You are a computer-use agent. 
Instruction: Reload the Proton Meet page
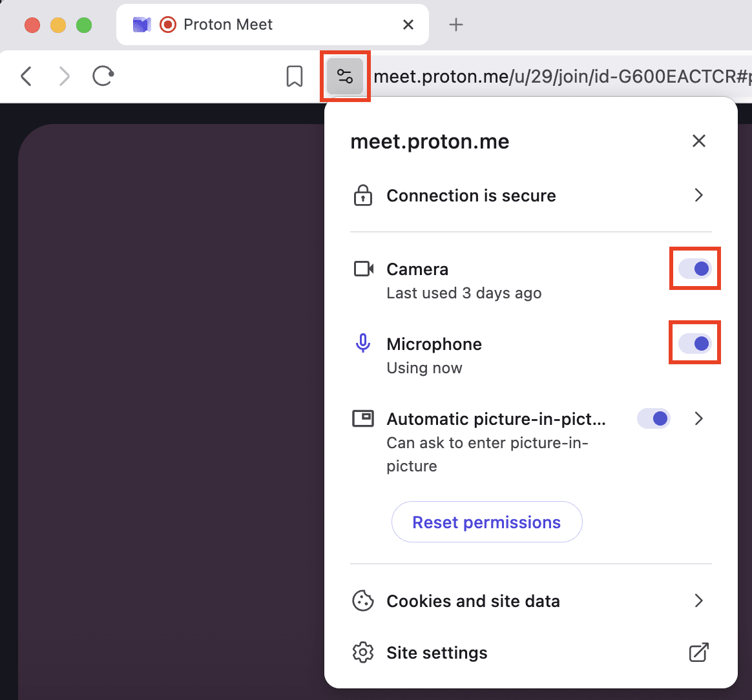[x=103, y=76]
